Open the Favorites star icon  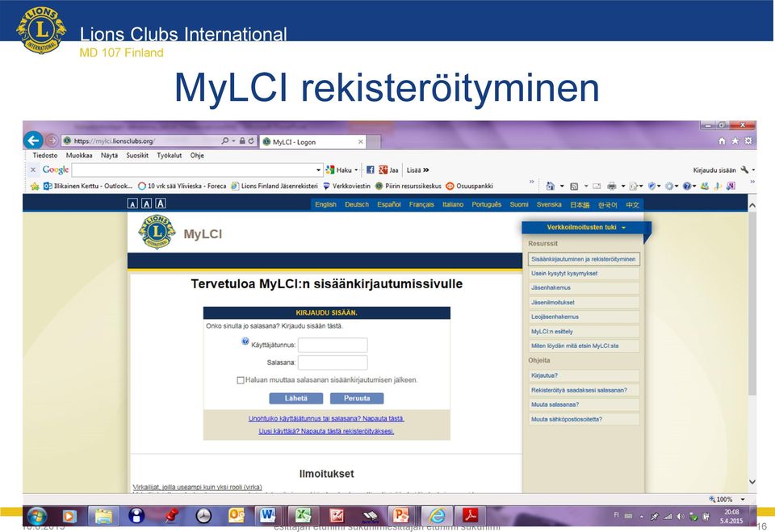(735, 141)
